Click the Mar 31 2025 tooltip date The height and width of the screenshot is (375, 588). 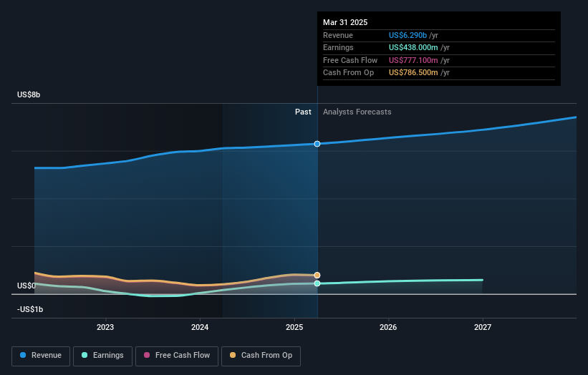click(345, 22)
